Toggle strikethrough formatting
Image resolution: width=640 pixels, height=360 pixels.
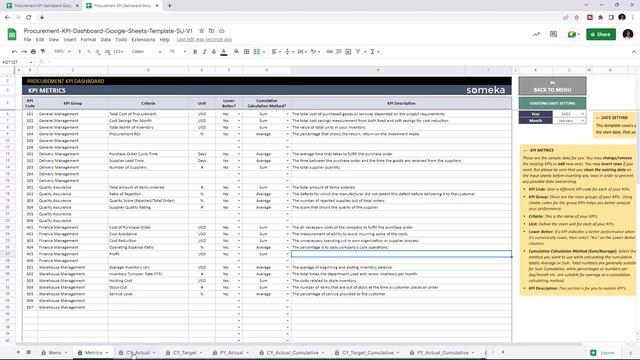(x=214, y=52)
